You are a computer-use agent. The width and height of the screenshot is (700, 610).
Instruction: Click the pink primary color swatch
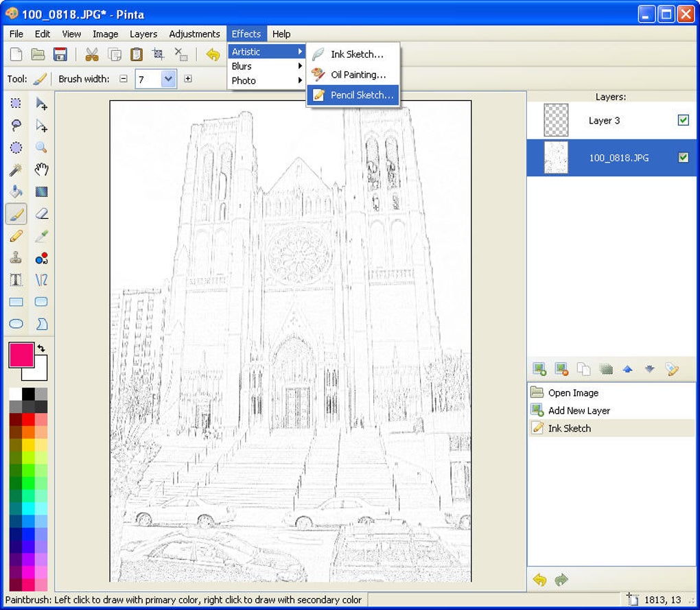click(x=21, y=355)
